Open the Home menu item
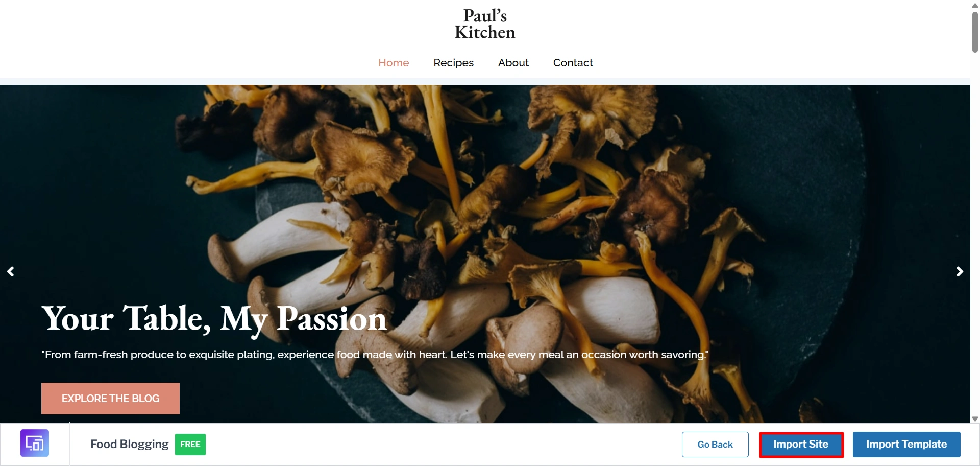This screenshot has height=466, width=980. pos(394,63)
